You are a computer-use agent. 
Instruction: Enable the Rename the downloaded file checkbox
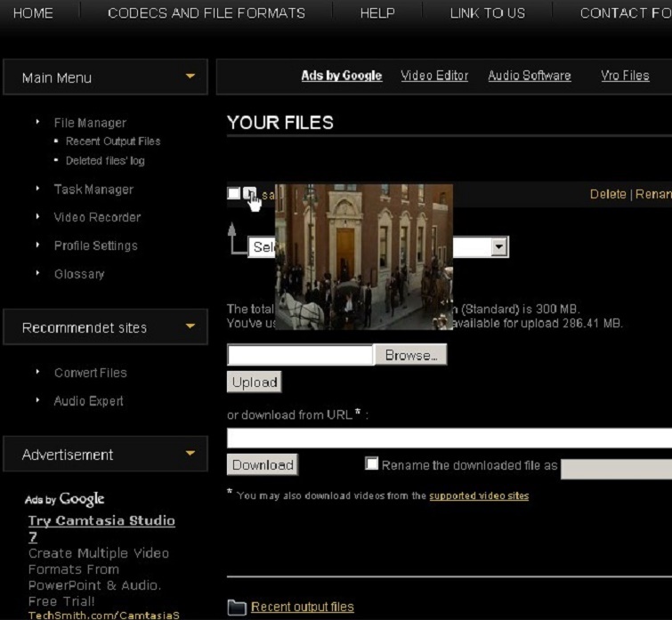371,463
